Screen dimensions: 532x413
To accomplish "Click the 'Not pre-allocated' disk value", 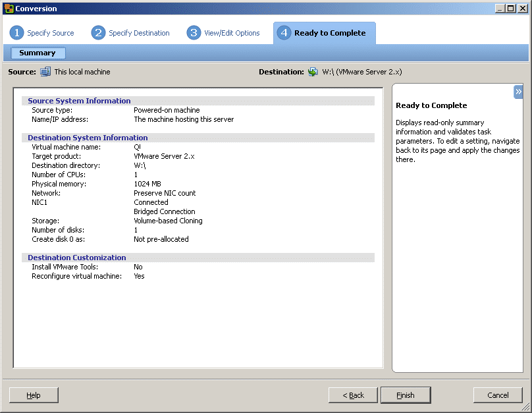I will [161, 239].
